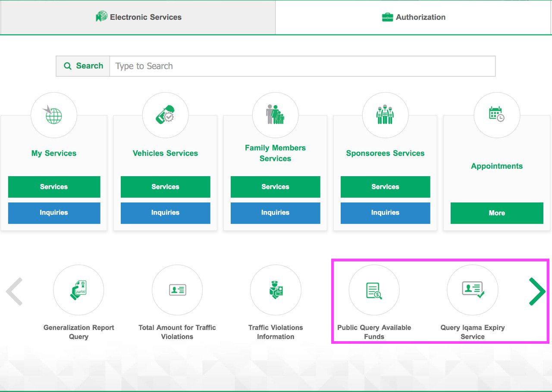Click Services button under My Services
The image size is (552, 392).
[54, 187]
